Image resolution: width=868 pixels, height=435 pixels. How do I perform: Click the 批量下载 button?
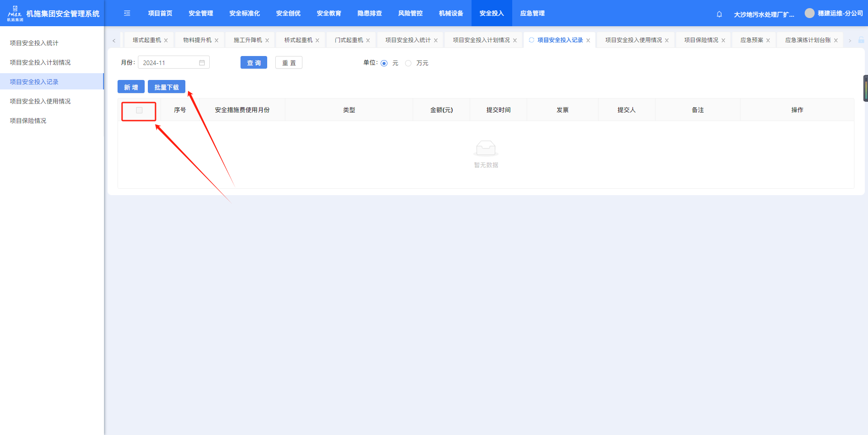(x=166, y=87)
